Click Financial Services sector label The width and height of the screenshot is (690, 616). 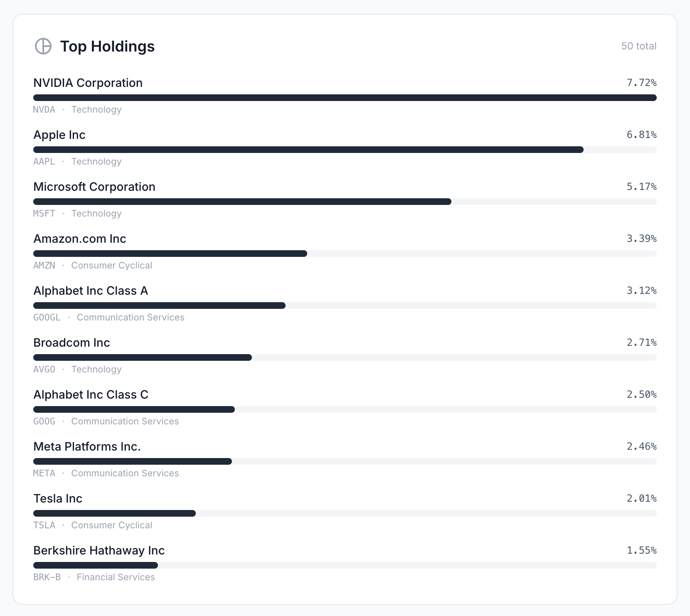[116, 577]
